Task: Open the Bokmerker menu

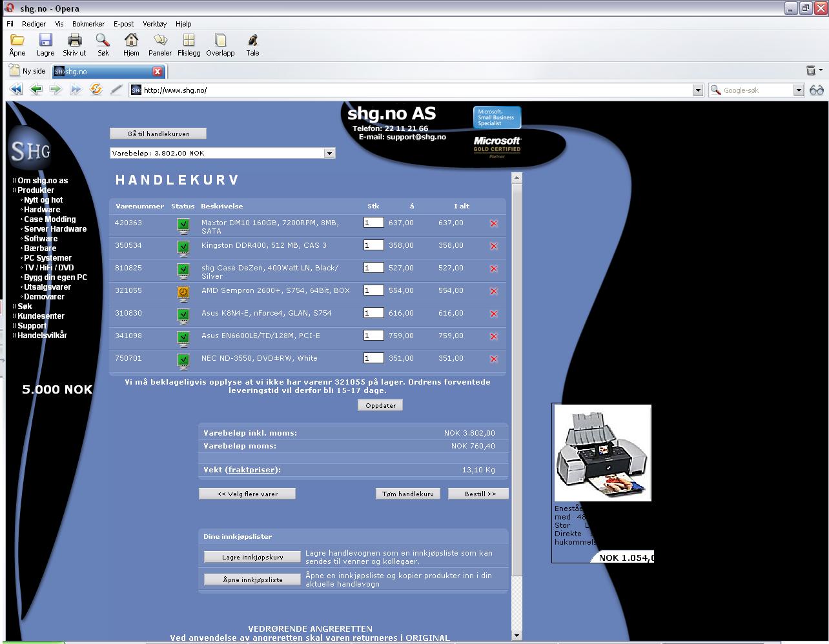Action: pos(88,24)
